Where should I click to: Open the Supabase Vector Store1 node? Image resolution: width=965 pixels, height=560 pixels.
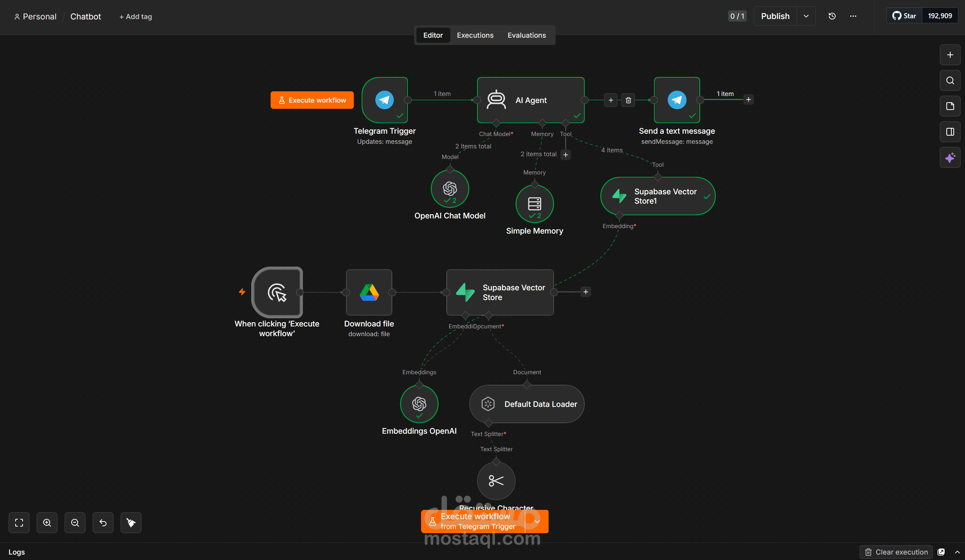click(x=658, y=196)
